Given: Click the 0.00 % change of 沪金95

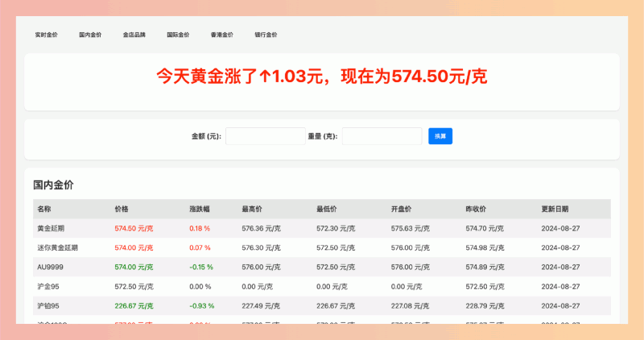Looking at the screenshot, I should [200, 287].
